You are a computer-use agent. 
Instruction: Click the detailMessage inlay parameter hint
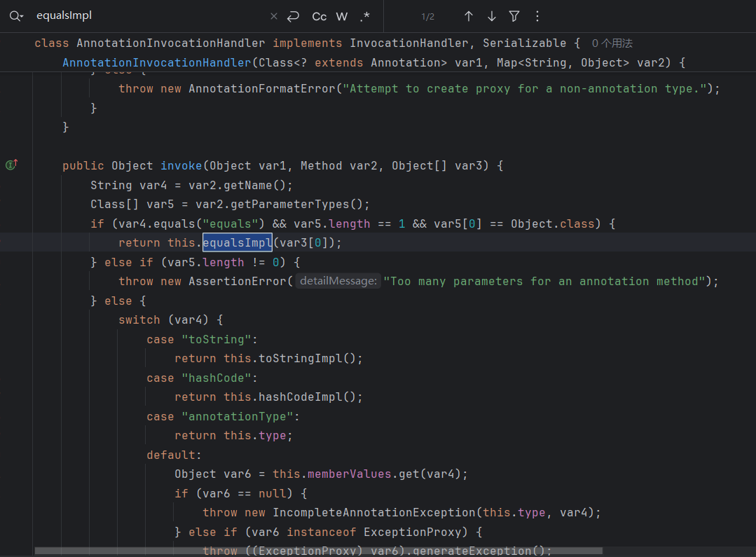point(338,282)
